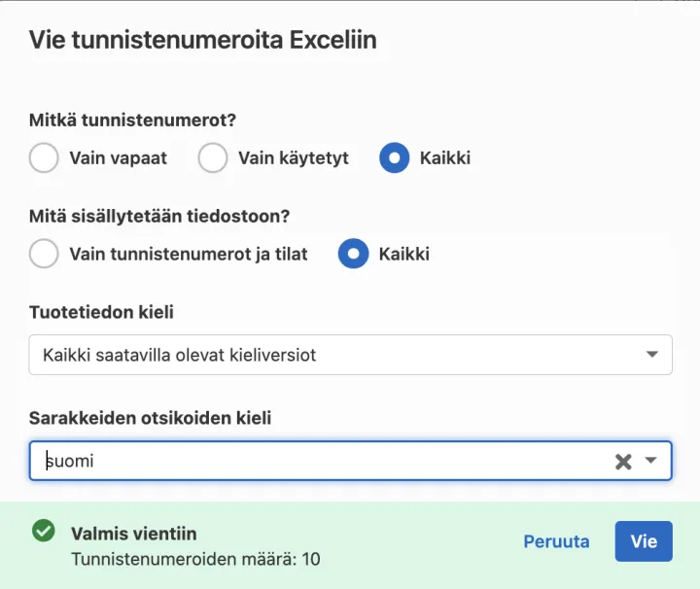Expand the column heading language dropdown arrow
The height and width of the screenshot is (589, 700).
[652, 461]
